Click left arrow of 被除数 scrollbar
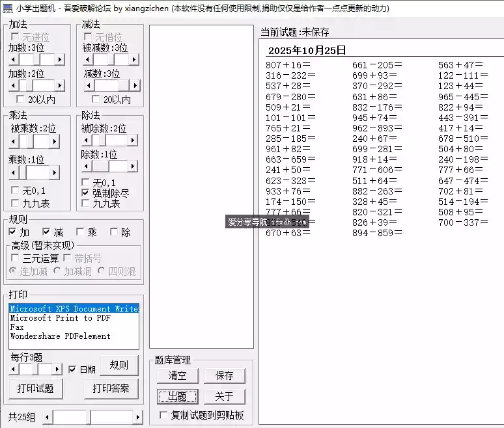The image size is (504, 428). coord(87,140)
